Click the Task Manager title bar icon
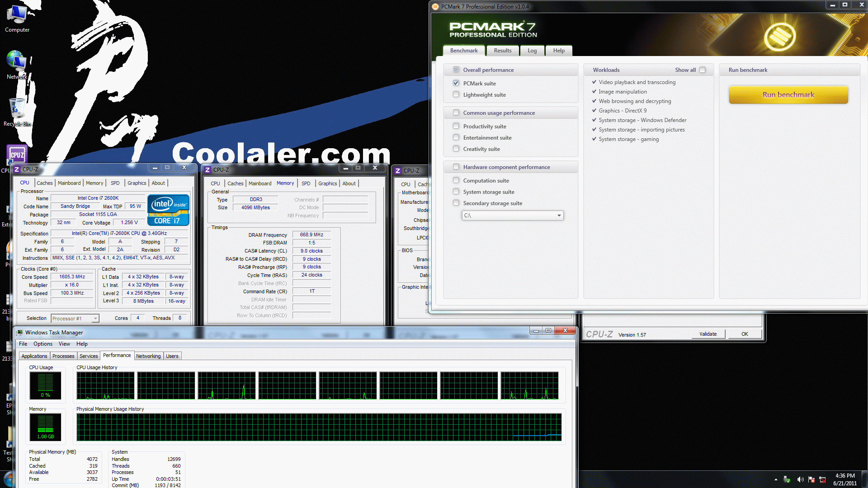The width and height of the screenshot is (868, 488). tap(20, 332)
